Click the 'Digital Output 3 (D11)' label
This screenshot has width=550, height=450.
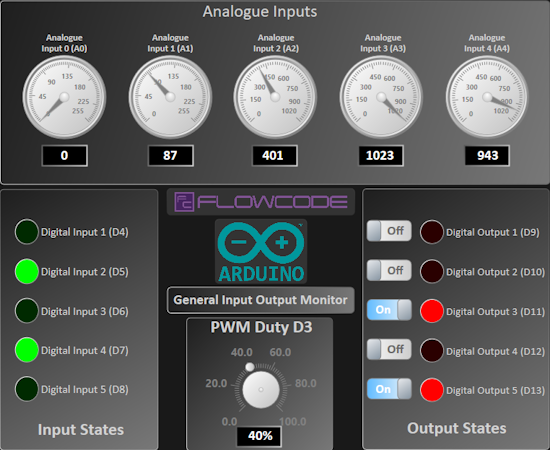click(x=496, y=312)
